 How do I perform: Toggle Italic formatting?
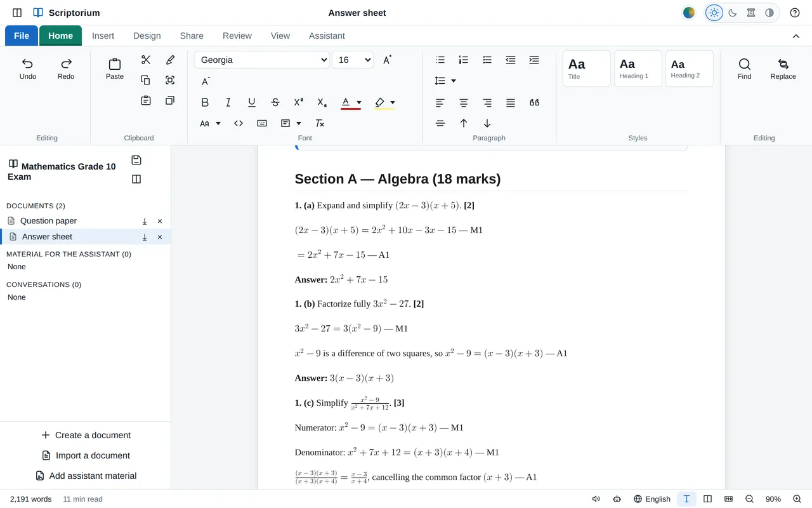pos(228,102)
